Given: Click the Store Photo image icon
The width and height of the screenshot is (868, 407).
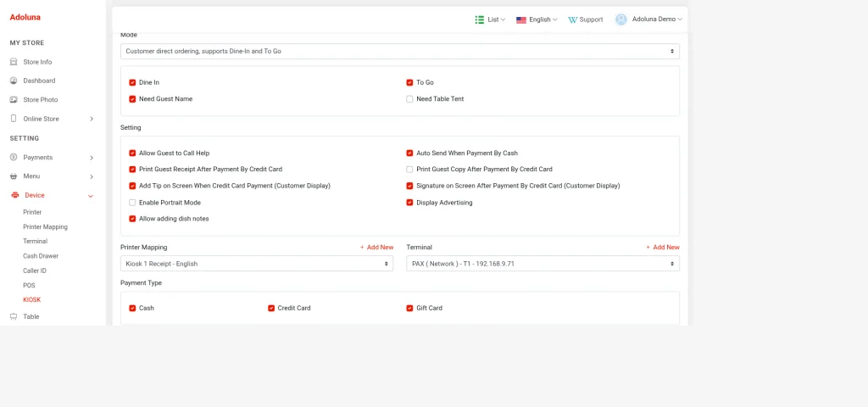Looking at the screenshot, I should (x=14, y=100).
